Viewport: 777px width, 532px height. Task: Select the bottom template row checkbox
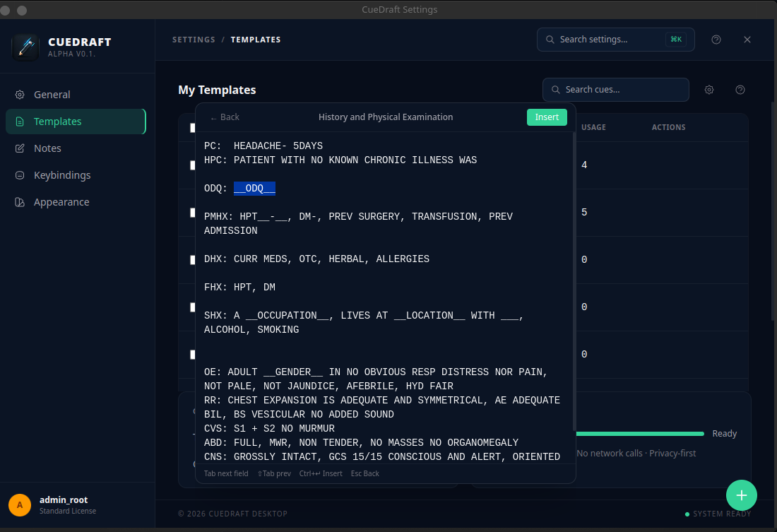(191, 354)
